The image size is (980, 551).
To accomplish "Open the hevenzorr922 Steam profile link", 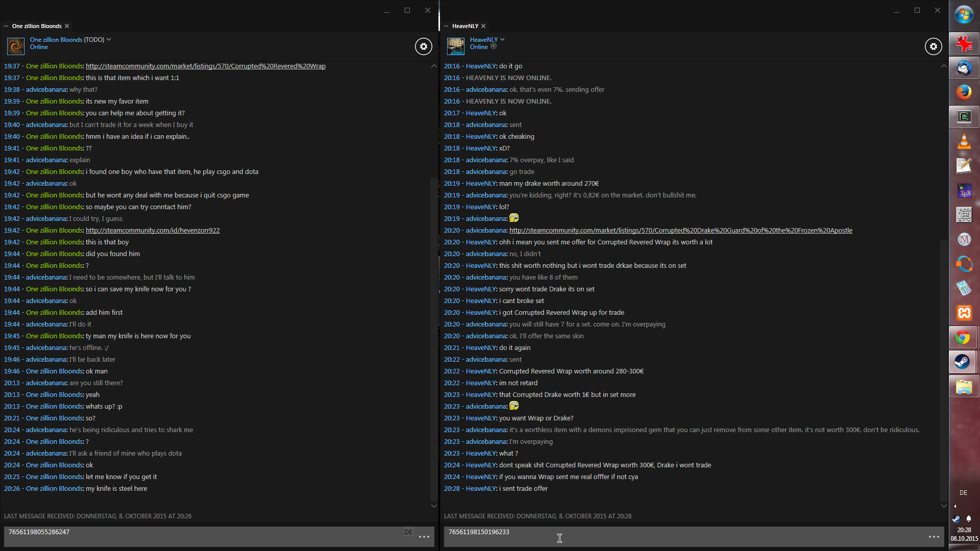I will click(153, 231).
